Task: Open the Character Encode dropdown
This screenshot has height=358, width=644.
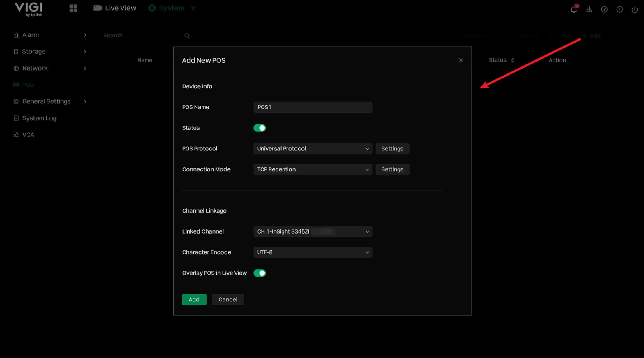Action: point(313,252)
